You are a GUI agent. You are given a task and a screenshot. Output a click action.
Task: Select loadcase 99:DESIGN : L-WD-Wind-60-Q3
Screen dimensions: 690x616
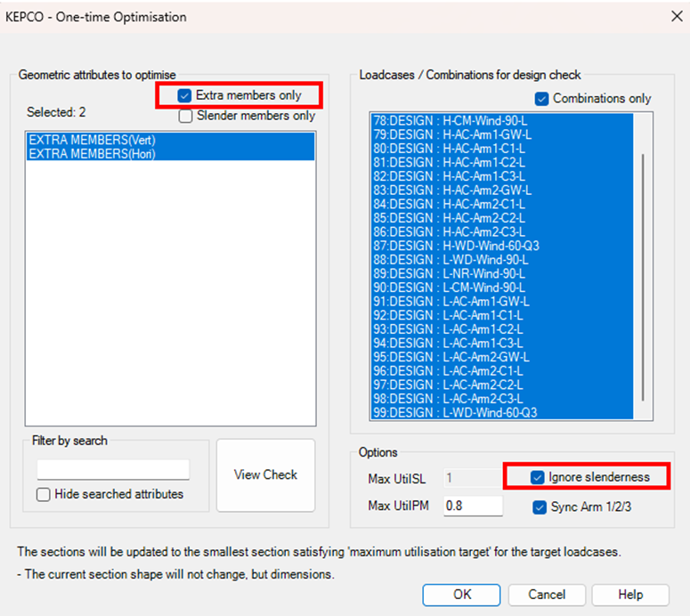pos(455,412)
